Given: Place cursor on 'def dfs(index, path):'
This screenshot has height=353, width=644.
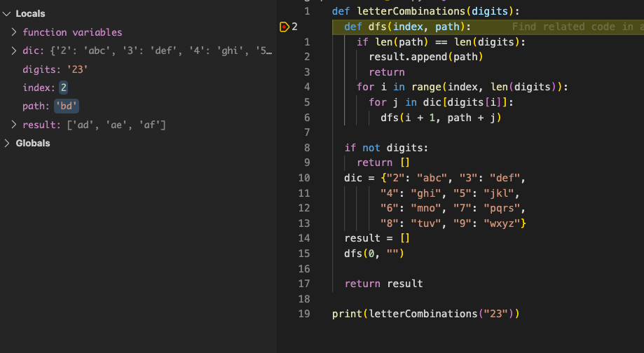Looking at the screenshot, I should [407, 27].
